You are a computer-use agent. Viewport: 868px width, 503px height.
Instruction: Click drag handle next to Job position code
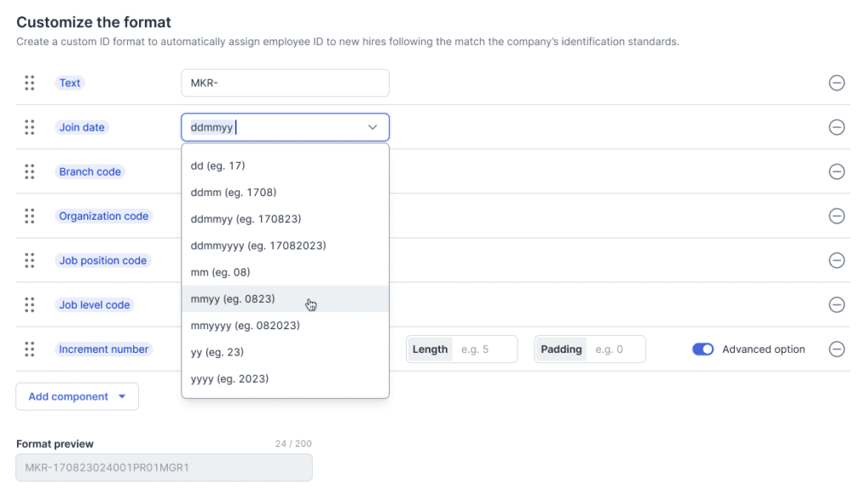coord(30,260)
